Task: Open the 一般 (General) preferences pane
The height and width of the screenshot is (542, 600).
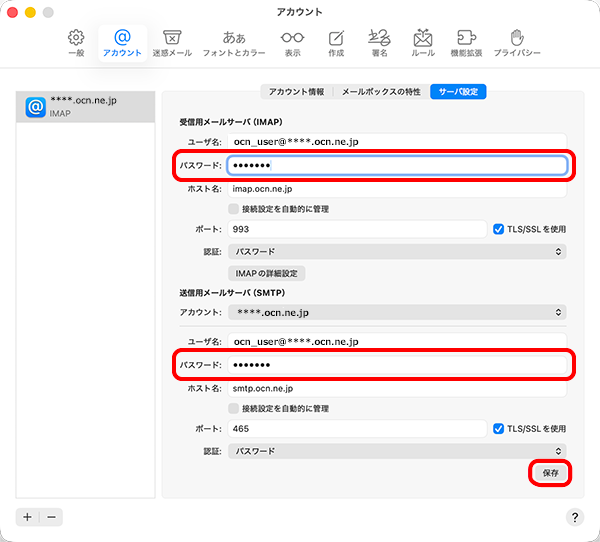Action: pyautogui.click(x=76, y=42)
